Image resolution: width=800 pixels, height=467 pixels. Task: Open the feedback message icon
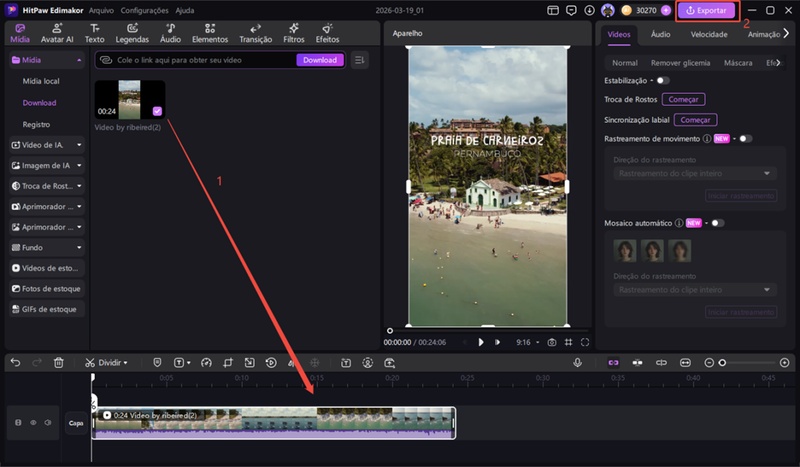(571, 10)
